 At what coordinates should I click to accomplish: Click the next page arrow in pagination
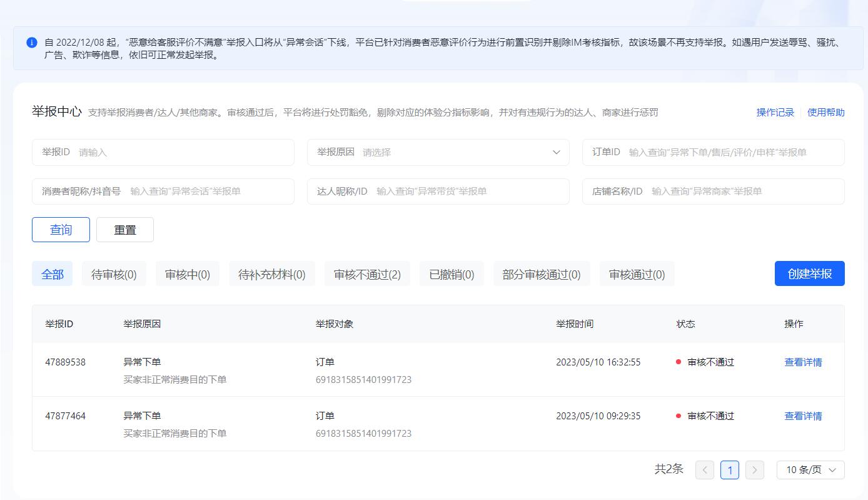pos(755,470)
